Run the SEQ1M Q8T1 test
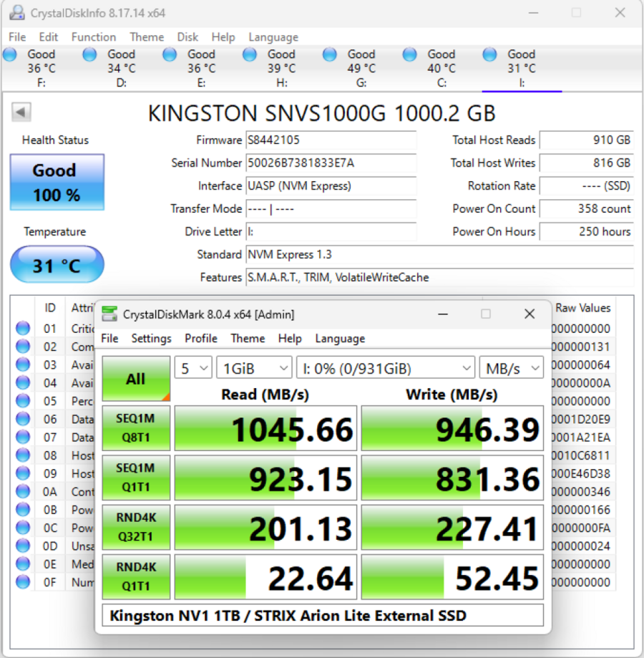Image resolution: width=644 pixels, height=658 pixels. tap(136, 428)
